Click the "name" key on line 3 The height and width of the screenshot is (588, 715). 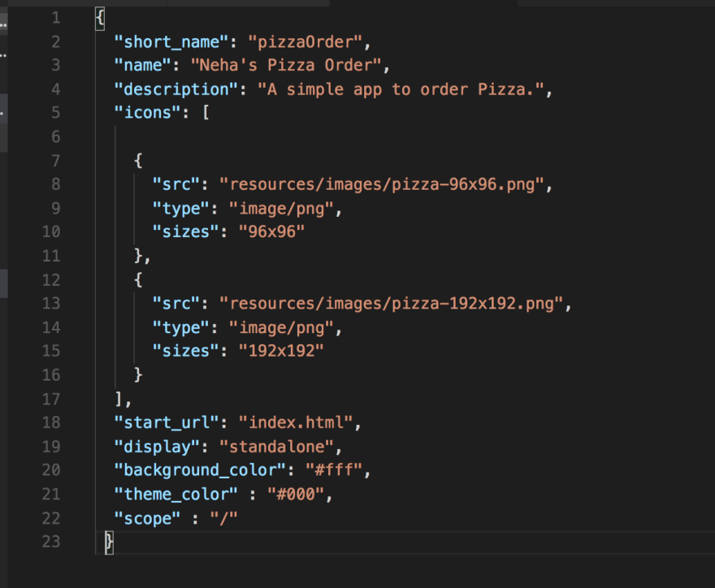pos(143,66)
